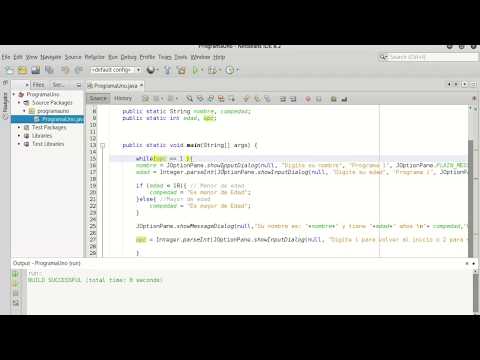
Task: Click the Profile Project clock icon
Action: coord(230,70)
